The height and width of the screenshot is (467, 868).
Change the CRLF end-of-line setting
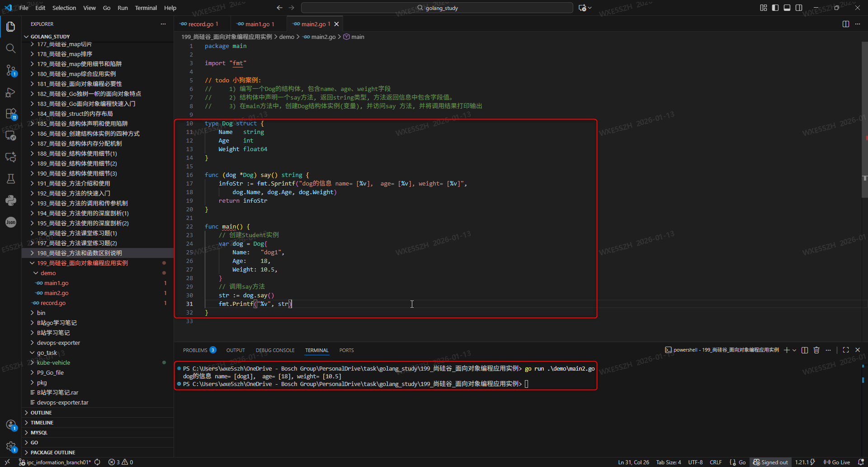(x=716, y=462)
